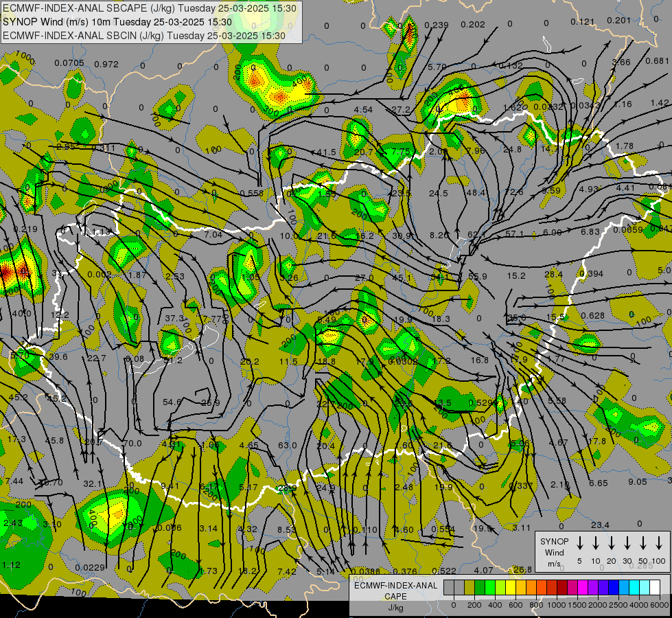The width and height of the screenshot is (672, 618).
Task: Click the 28.4 value on the map
Action: click(x=553, y=275)
